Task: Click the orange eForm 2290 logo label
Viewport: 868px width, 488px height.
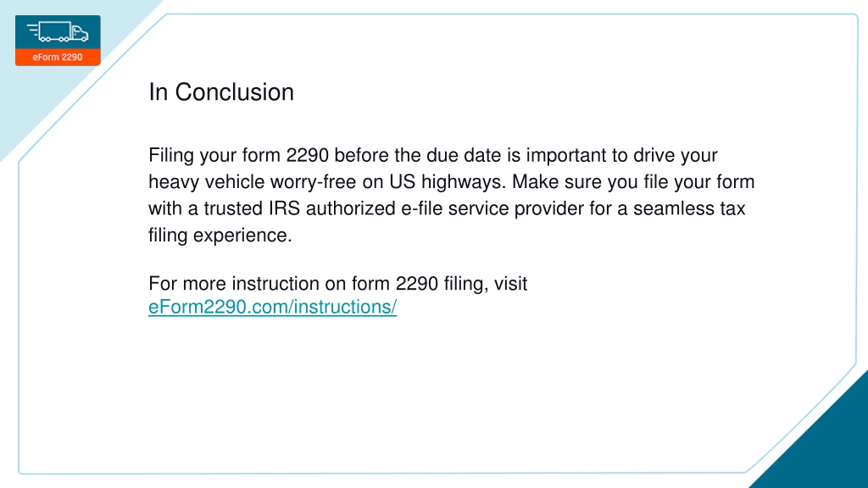Action: pyautogui.click(x=58, y=57)
